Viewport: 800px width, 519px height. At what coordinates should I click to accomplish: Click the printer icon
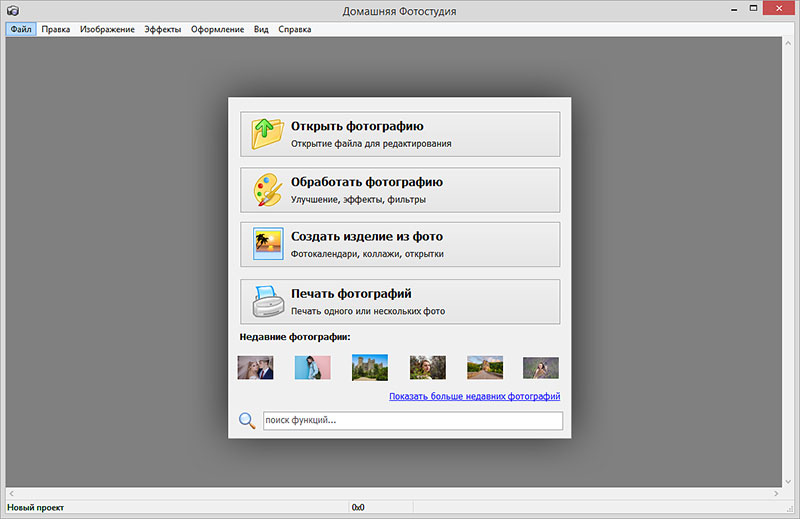268,301
